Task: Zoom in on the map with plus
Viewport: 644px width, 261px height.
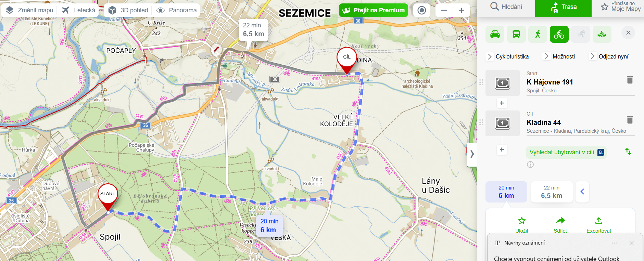Action: point(461,10)
